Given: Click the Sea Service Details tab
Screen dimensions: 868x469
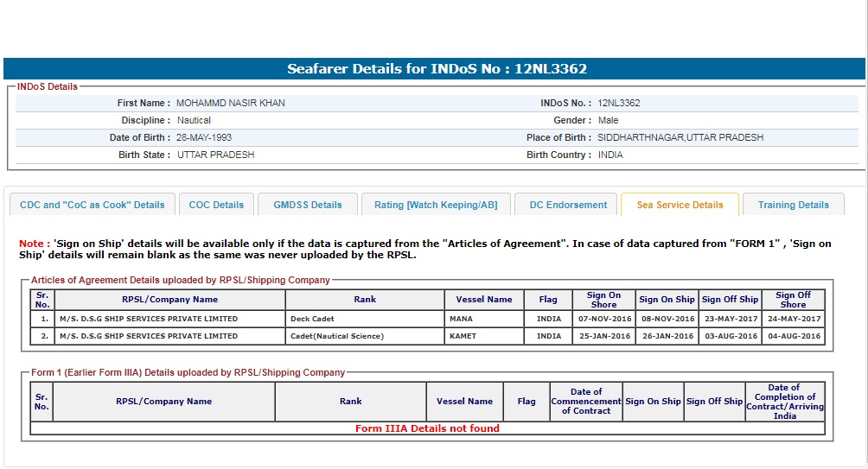Looking at the screenshot, I should [680, 205].
